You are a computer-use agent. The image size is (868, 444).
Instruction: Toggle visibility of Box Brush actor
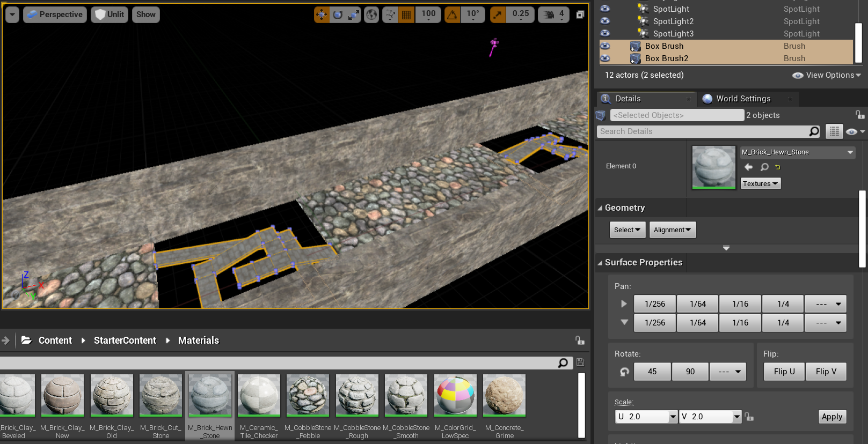pyautogui.click(x=605, y=46)
